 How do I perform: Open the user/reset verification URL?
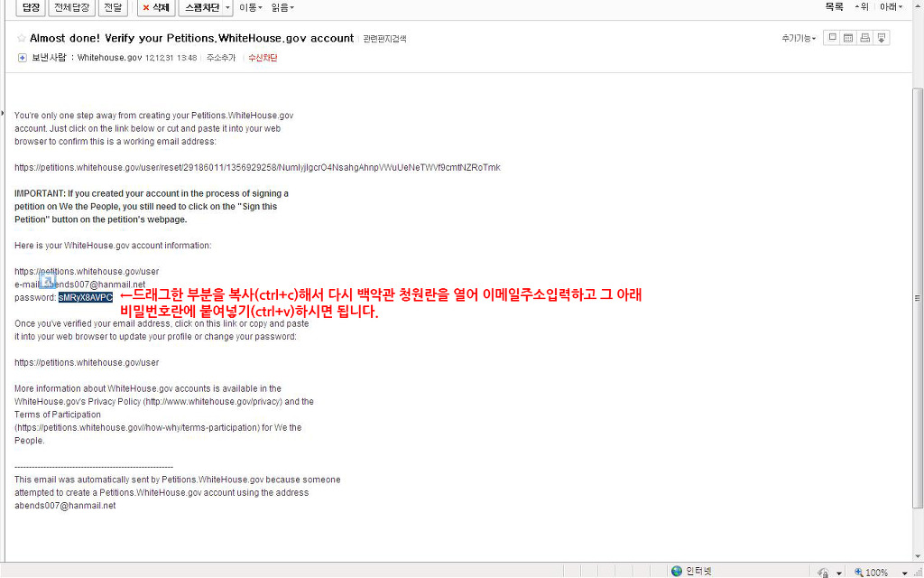[257, 167]
